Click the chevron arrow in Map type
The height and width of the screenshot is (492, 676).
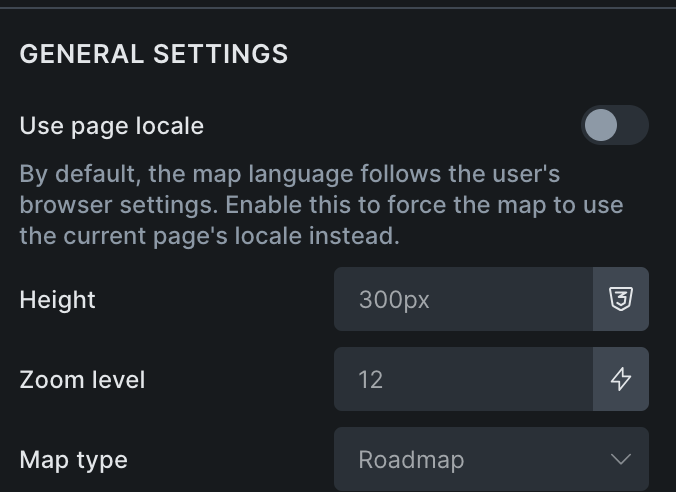click(x=621, y=460)
